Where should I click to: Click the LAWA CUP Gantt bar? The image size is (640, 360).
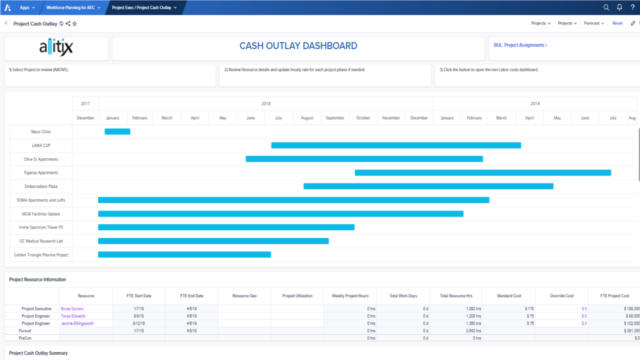coord(396,145)
